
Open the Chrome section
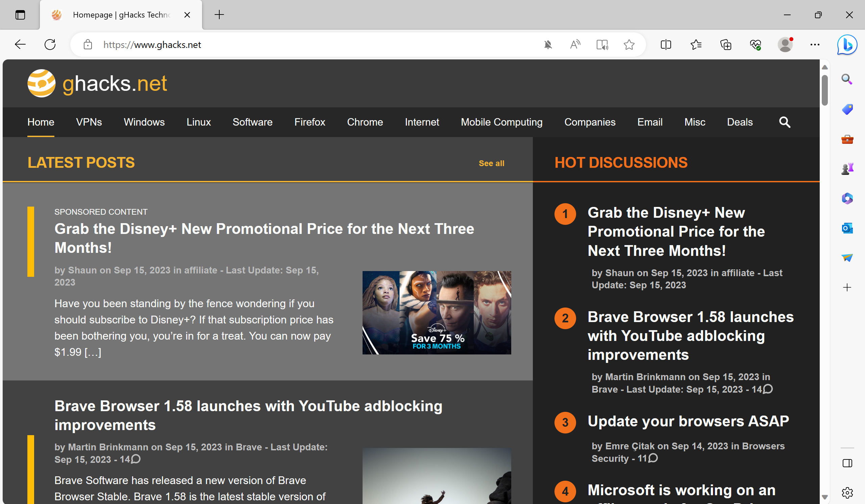click(365, 122)
